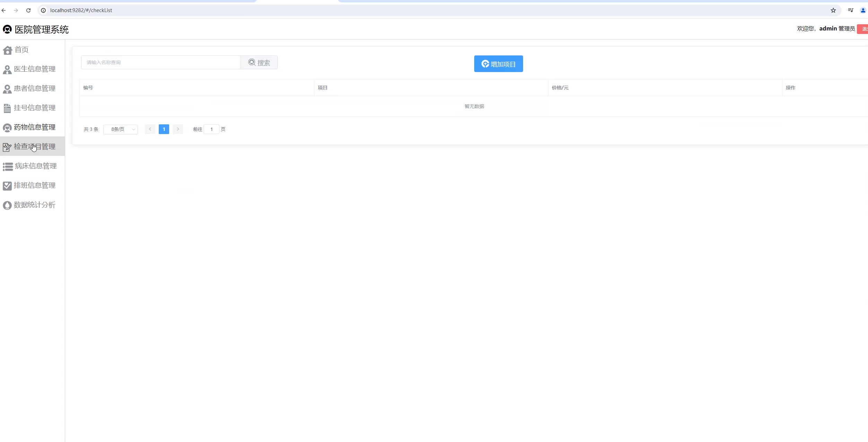Open the 数据统计分析 menu item
868x442 pixels.
point(34,205)
